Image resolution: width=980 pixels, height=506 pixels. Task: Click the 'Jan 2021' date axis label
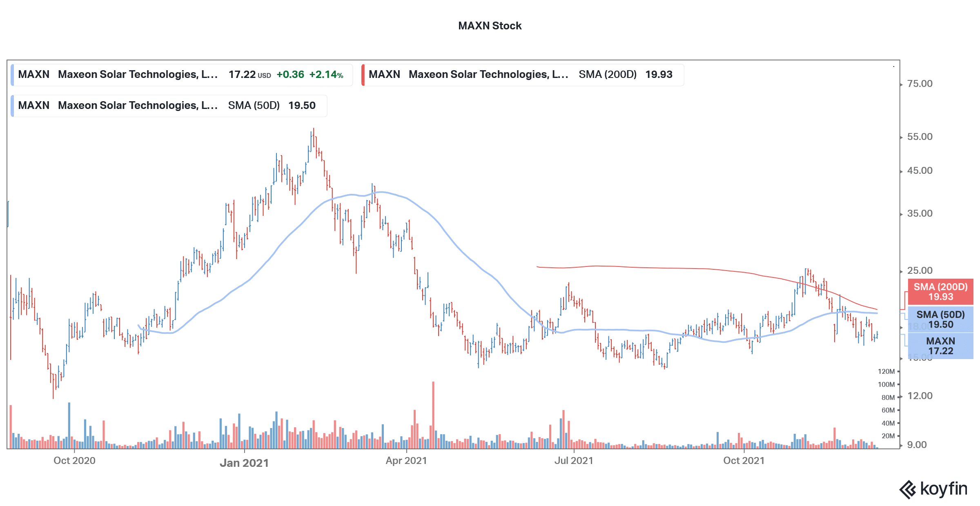pyautogui.click(x=244, y=463)
